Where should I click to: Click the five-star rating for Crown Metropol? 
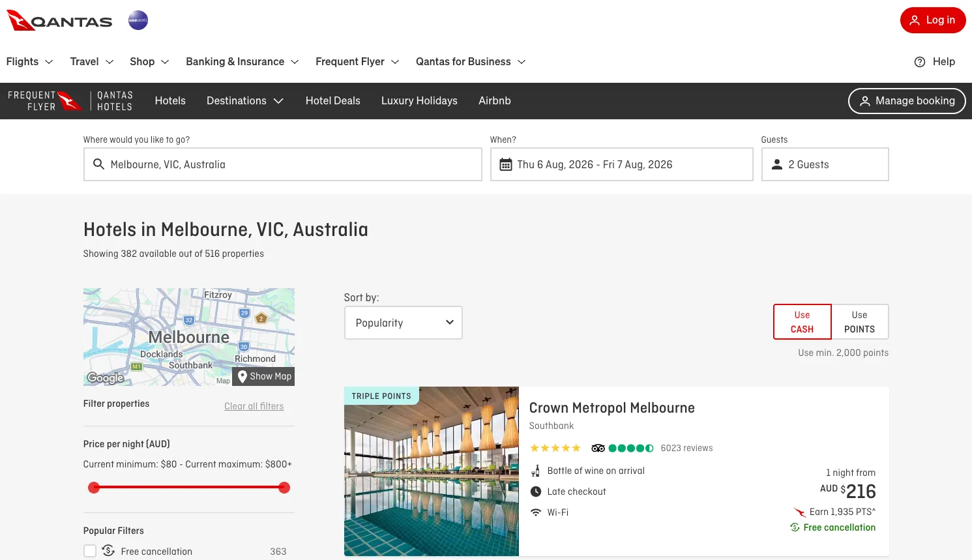pyautogui.click(x=555, y=448)
